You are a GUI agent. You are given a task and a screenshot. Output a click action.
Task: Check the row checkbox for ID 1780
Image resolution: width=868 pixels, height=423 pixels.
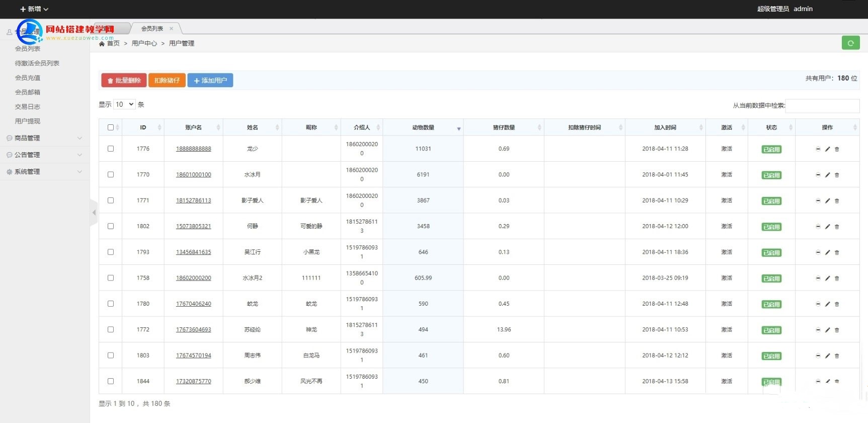111,304
